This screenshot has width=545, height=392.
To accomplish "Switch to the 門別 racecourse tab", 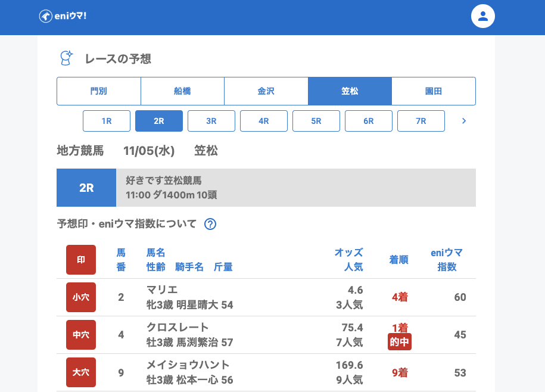I will point(99,91).
